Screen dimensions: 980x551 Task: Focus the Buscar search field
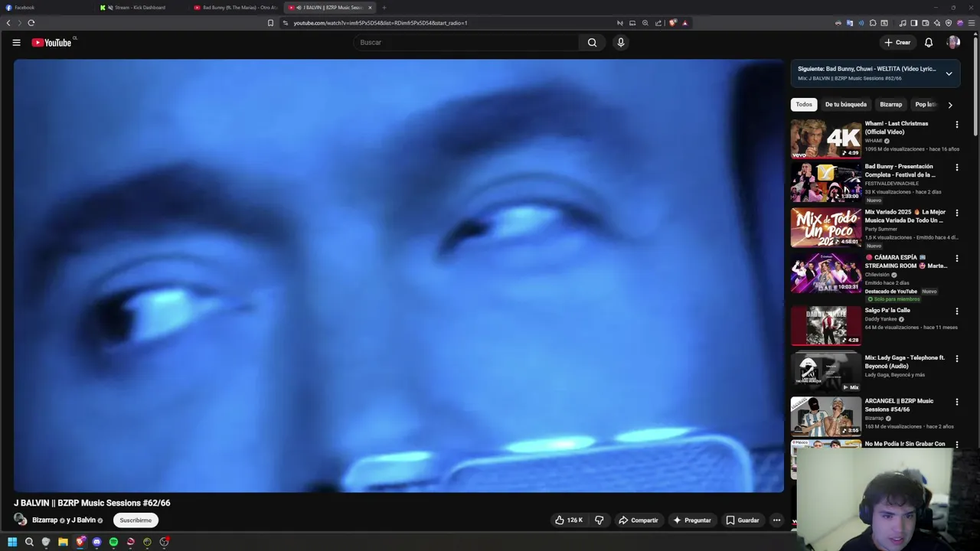pos(467,42)
